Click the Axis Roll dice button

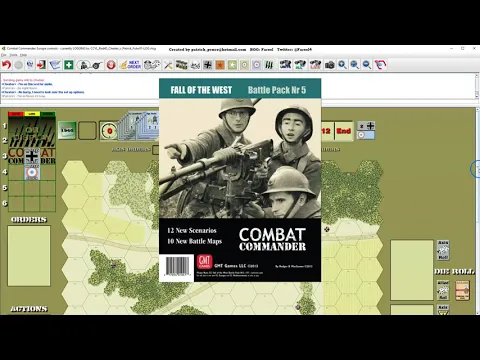[443, 250]
